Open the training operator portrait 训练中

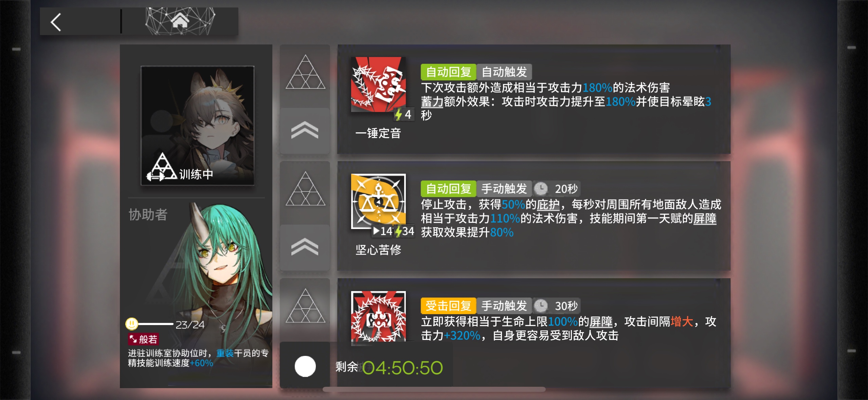click(x=198, y=126)
